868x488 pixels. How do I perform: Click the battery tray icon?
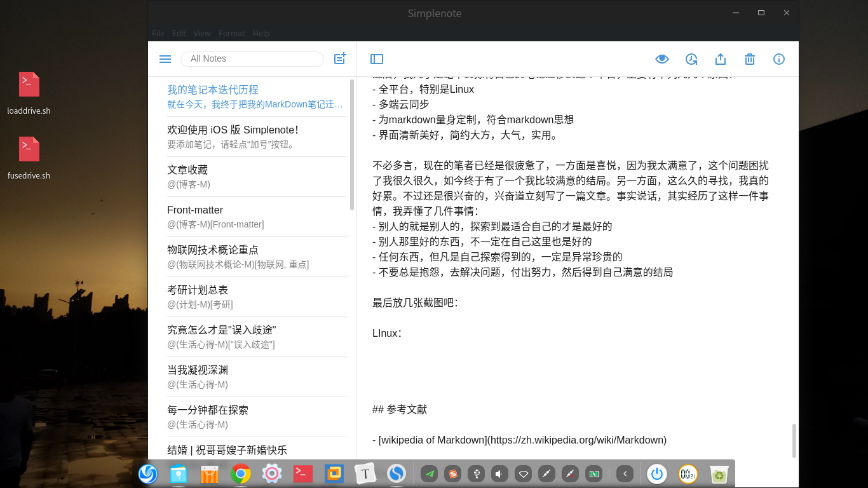pyautogui.click(x=594, y=473)
